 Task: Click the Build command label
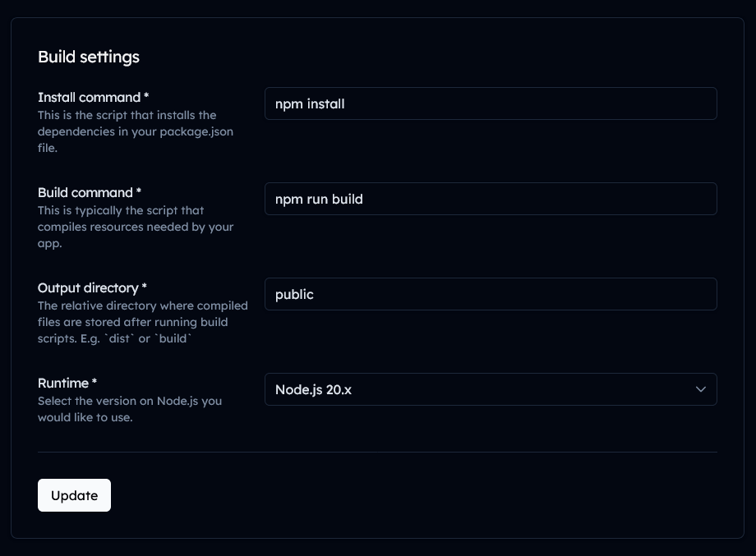point(89,192)
